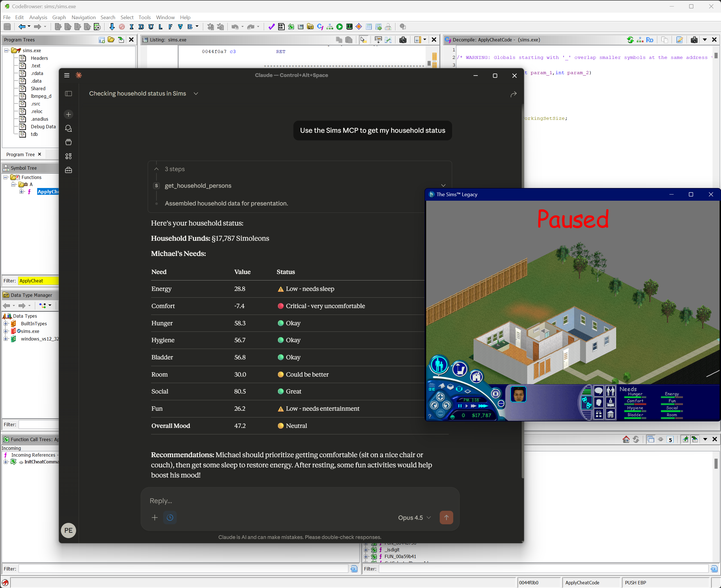Toggle extended thinking clock button
This screenshot has width=721, height=588.
point(170,517)
